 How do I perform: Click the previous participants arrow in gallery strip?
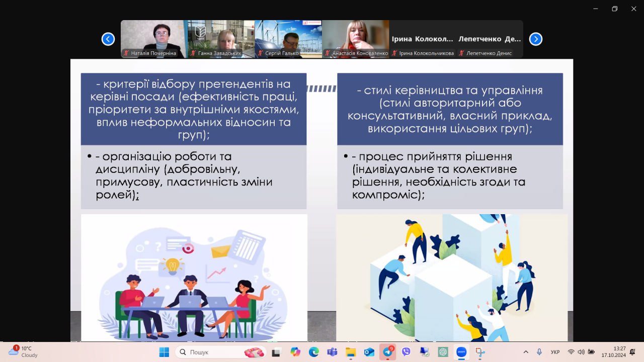click(108, 39)
